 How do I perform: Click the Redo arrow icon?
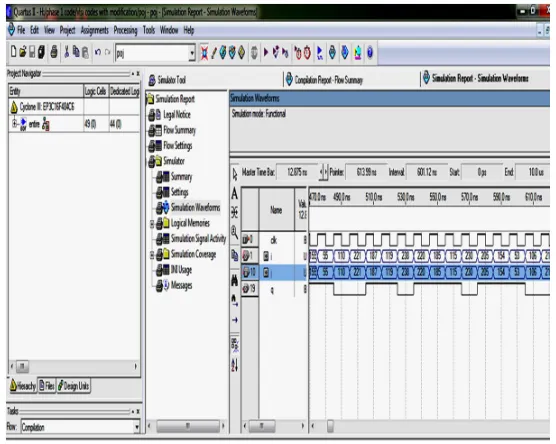(x=107, y=52)
